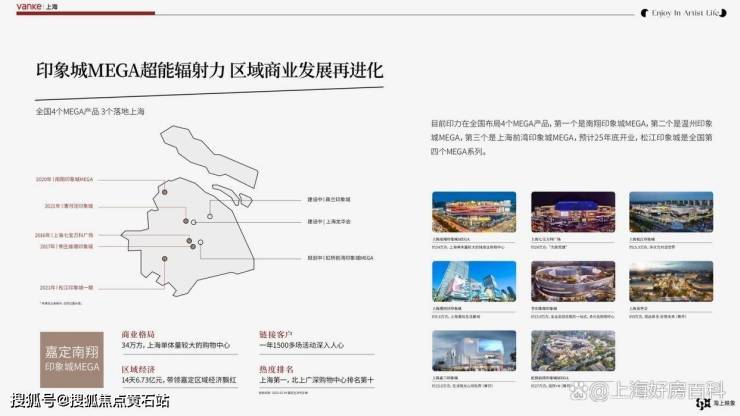Click the map label 2023年 | 松江印象城一期
The height and width of the screenshot is (416, 740).
coord(67,288)
